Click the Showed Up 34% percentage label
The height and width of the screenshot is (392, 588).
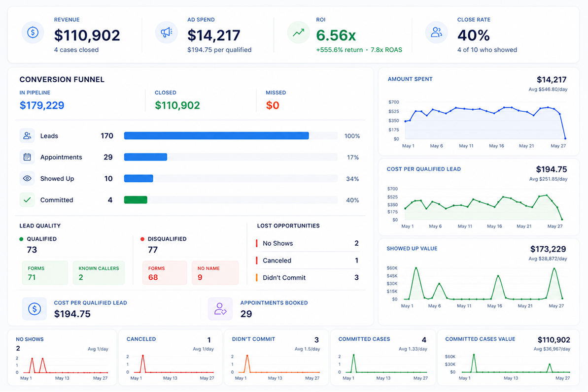pyautogui.click(x=352, y=179)
